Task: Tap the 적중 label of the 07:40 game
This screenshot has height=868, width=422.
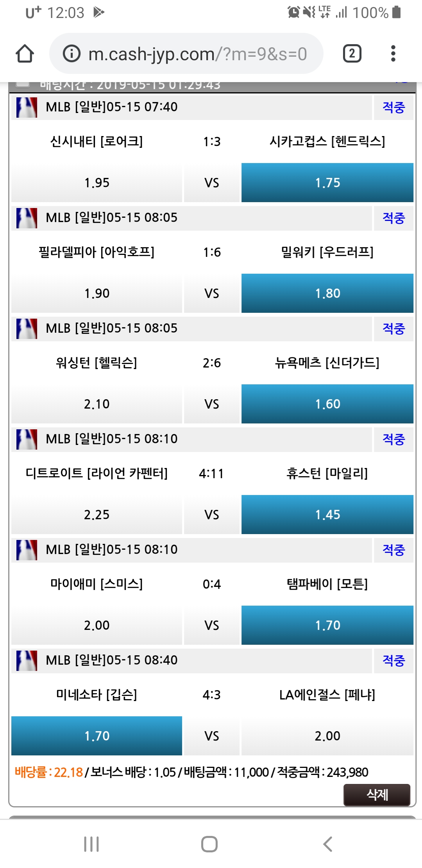Action: coord(393,107)
